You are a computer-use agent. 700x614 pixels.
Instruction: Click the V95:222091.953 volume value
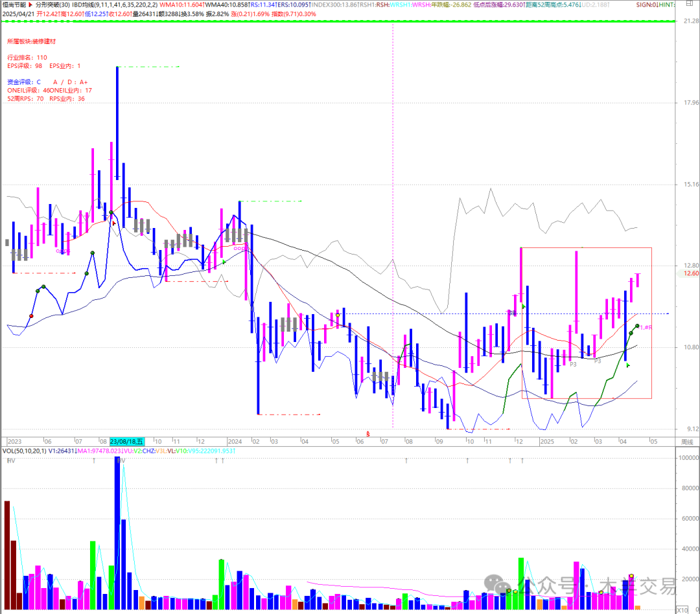(211, 451)
